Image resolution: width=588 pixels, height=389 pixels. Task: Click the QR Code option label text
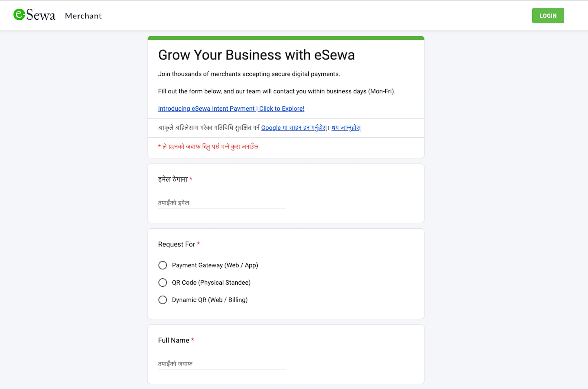[x=211, y=283]
